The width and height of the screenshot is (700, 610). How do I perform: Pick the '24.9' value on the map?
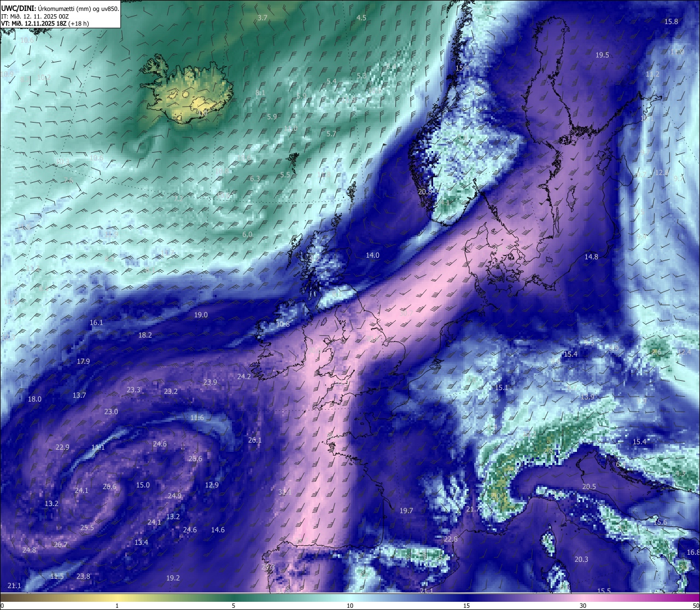coord(174,496)
